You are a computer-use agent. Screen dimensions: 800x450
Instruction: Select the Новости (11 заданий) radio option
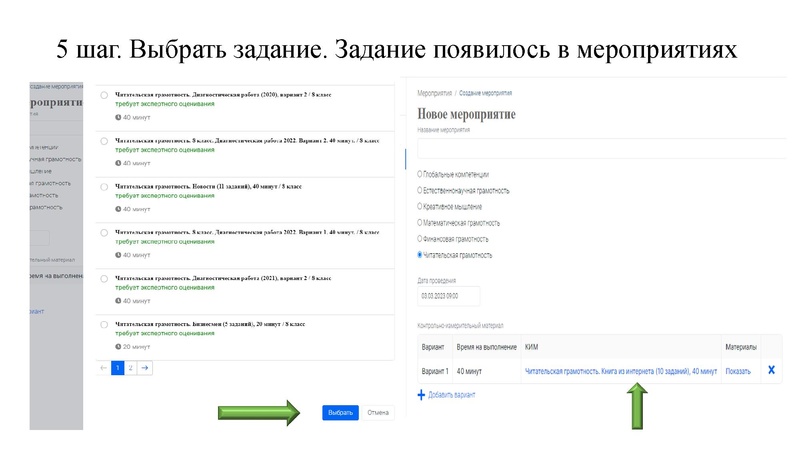(x=104, y=187)
